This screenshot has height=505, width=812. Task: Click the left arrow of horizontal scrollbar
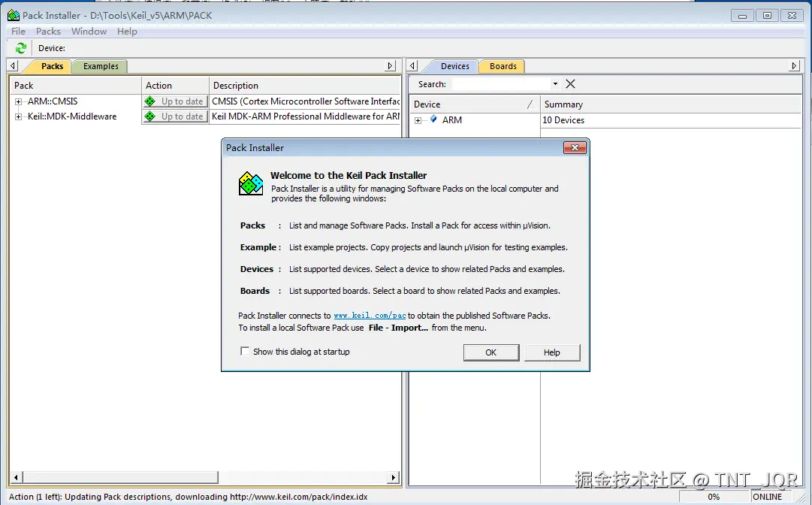pyautogui.click(x=16, y=477)
